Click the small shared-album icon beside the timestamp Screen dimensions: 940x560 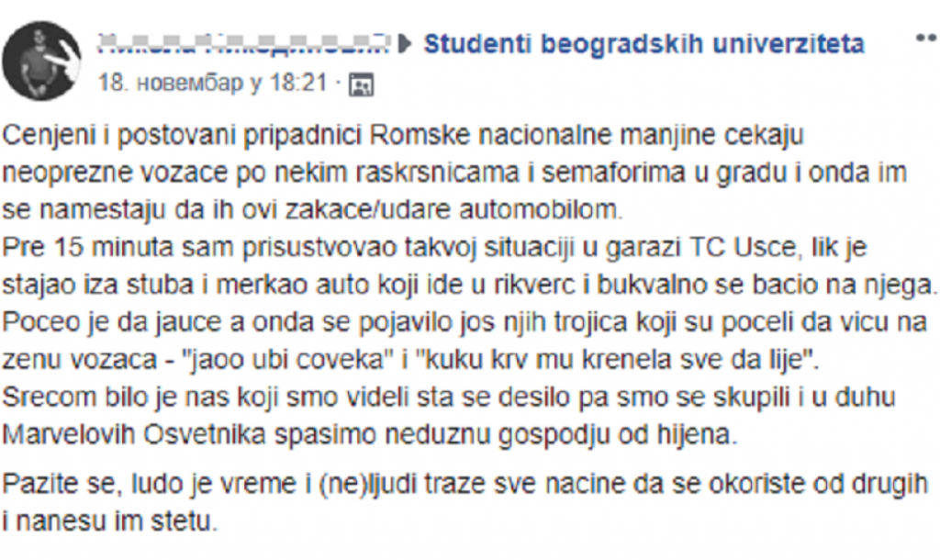click(364, 83)
